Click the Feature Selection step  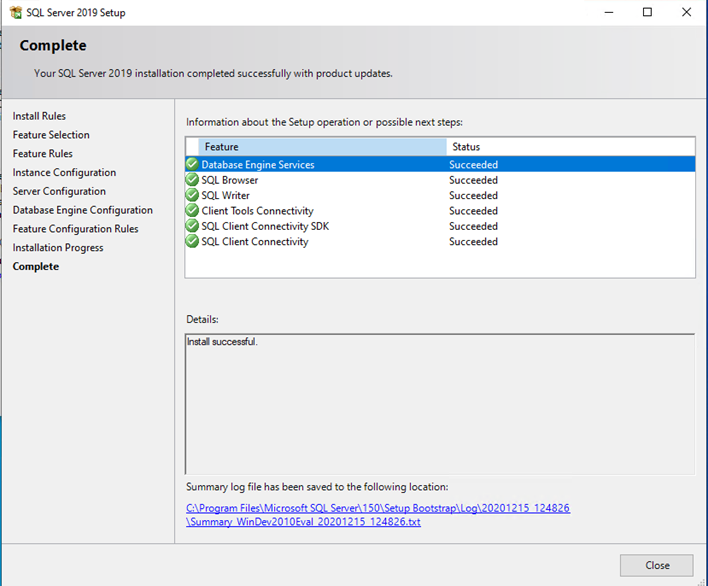click(51, 135)
